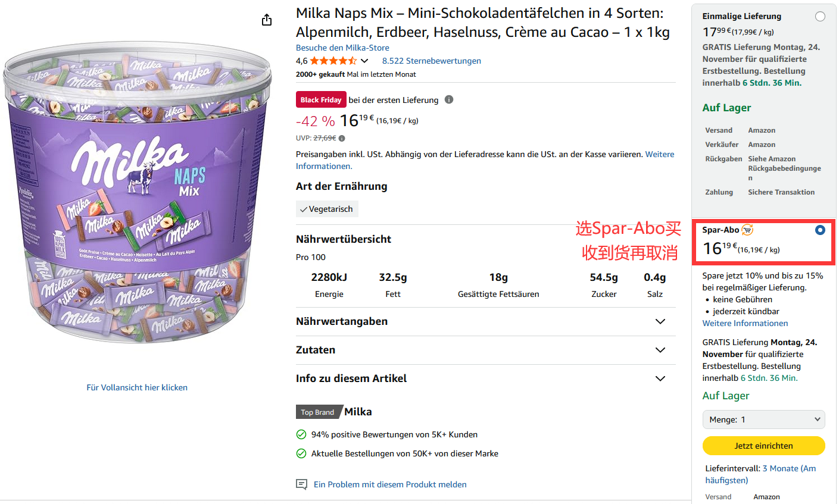
Task: Expand the Nährwertangaben section
Action: [660, 321]
